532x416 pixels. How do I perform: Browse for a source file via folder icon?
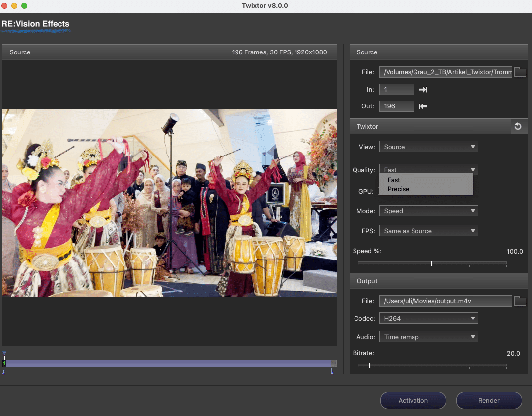(x=520, y=72)
